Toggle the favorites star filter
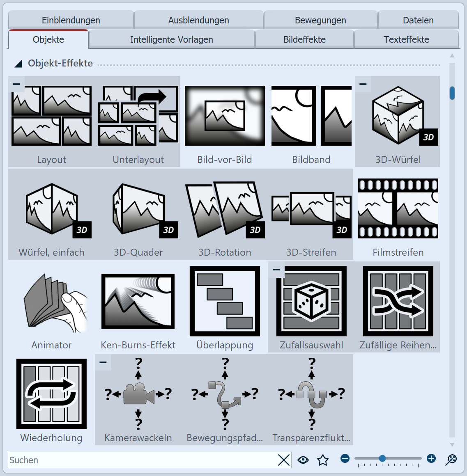The height and width of the screenshot is (476, 467). tap(323, 460)
